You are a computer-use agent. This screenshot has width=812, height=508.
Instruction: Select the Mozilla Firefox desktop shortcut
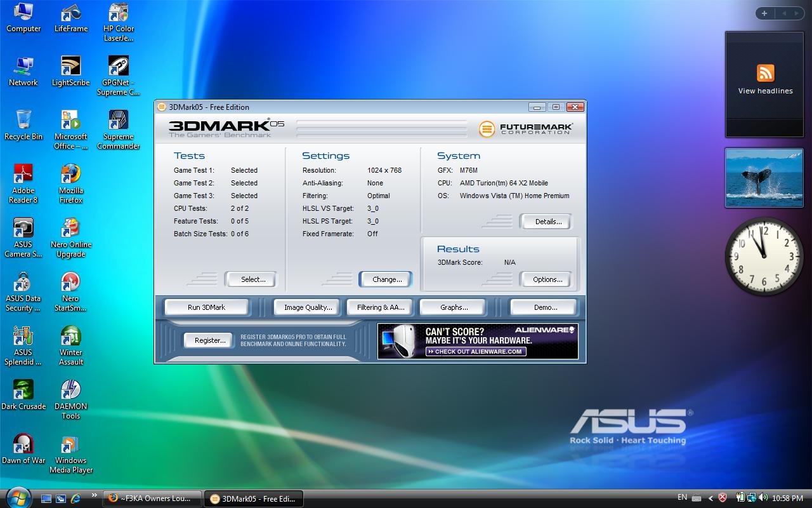click(x=71, y=184)
